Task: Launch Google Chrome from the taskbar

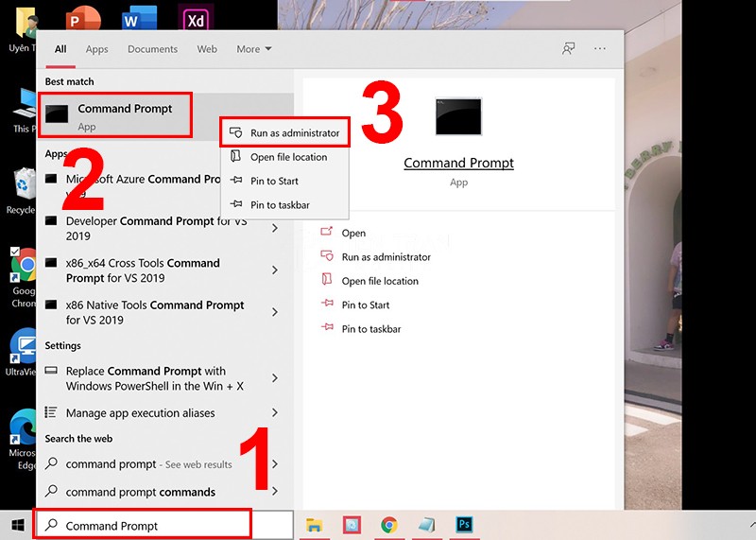Action: [388, 525]
